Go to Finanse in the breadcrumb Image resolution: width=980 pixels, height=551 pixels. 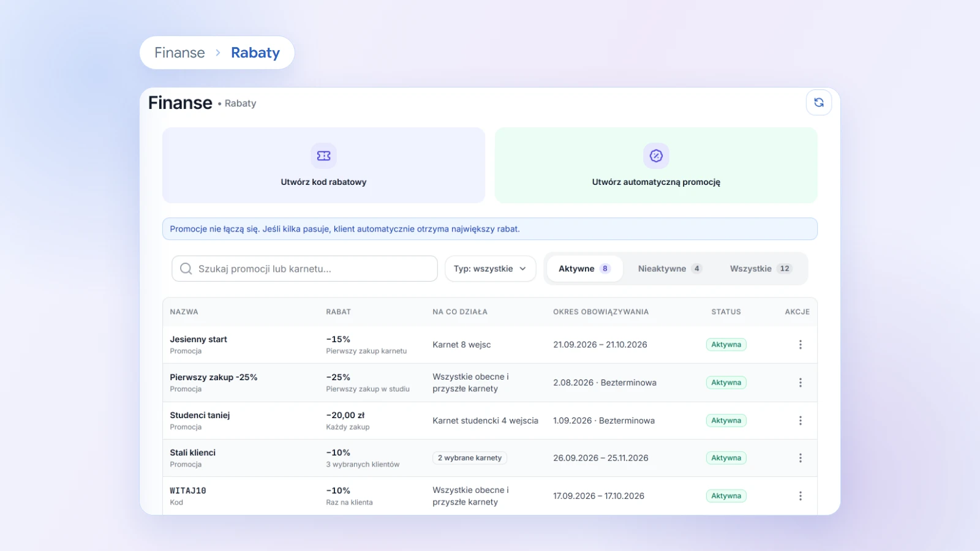point(179,53)
